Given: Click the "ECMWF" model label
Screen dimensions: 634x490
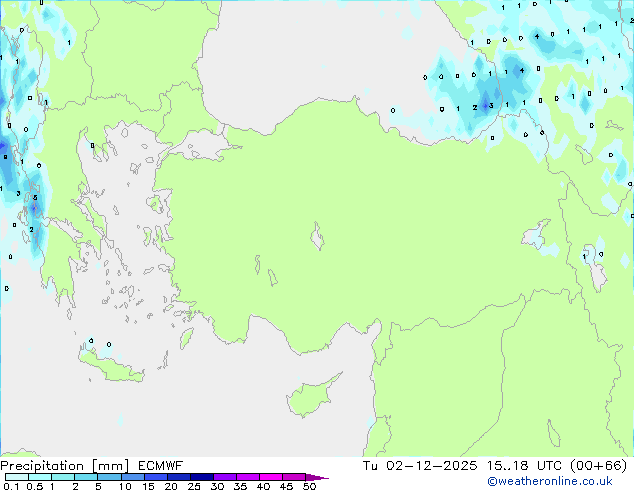Looking at the screenshot, I should [161, 465].
